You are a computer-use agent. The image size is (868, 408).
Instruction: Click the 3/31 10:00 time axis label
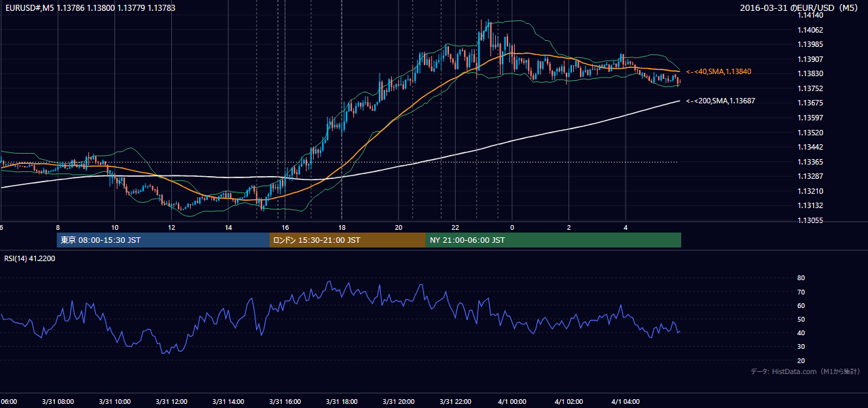114,402
